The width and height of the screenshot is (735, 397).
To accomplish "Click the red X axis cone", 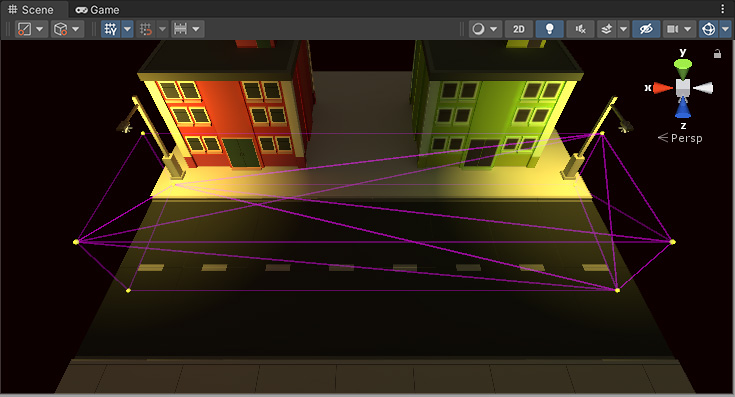I will click(x=662, y=88).
